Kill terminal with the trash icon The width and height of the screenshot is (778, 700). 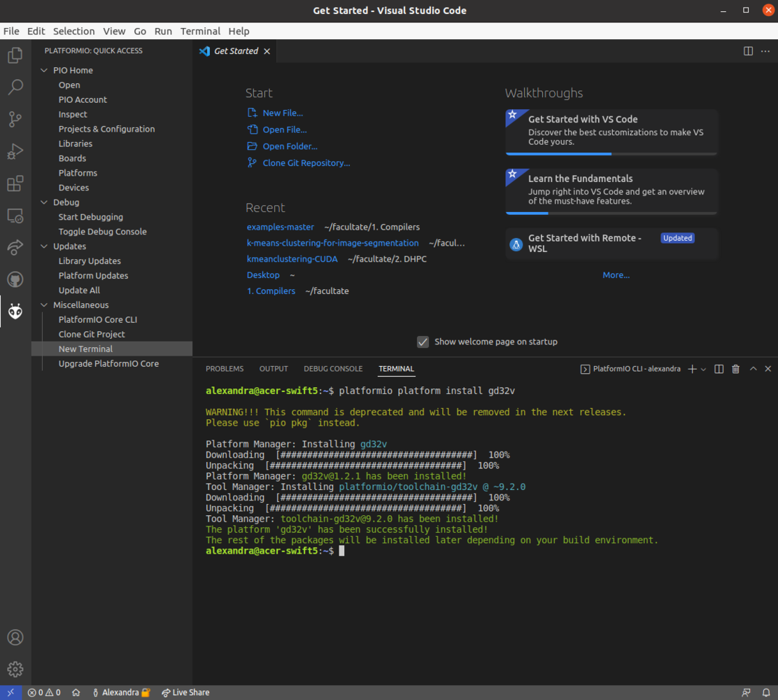click(x=735, y=369)
